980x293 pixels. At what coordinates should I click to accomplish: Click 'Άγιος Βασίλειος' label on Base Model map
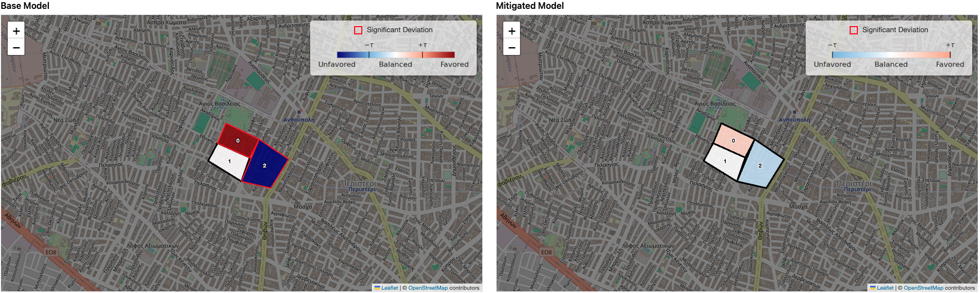[220, 104]
